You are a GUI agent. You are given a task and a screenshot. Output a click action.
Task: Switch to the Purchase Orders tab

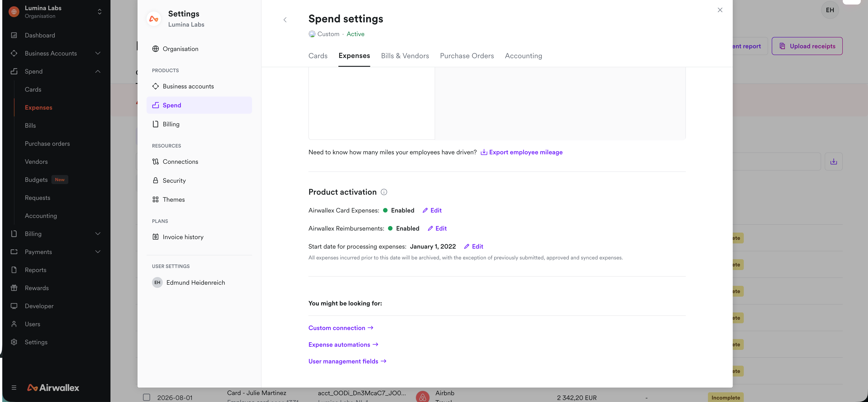[x=467, y=56]
